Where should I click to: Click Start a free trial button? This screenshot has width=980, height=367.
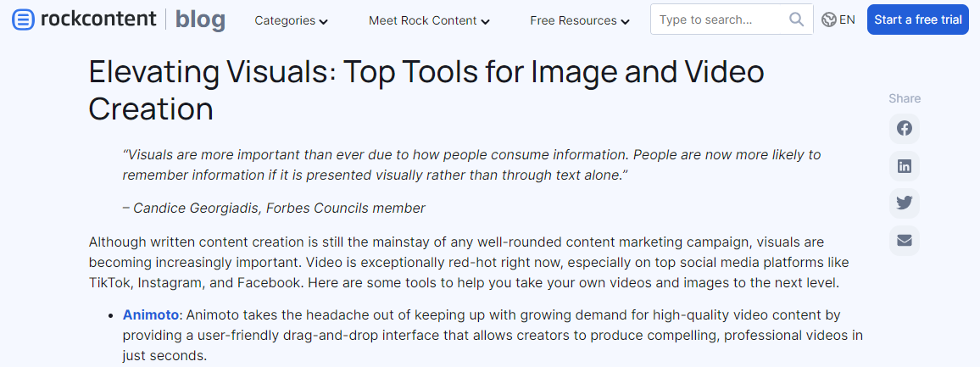pyautogui.click(x=918, y=19)
